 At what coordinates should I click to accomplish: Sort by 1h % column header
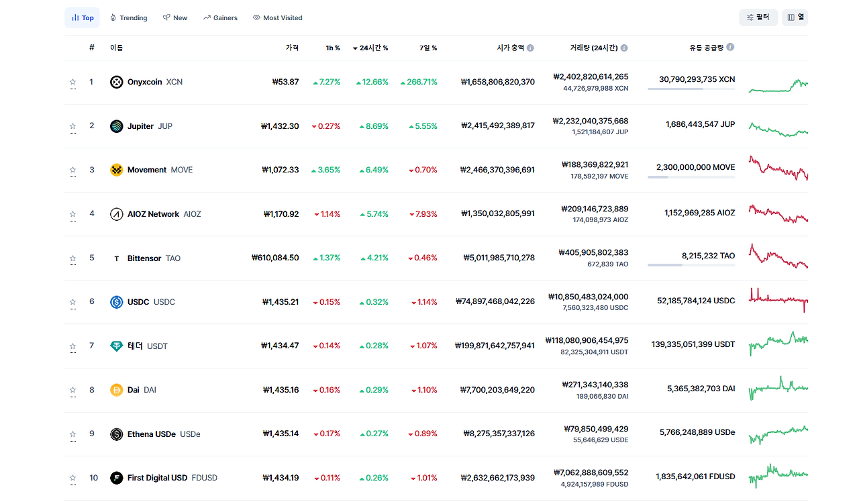pyautogui.click(x=333, y=48)
